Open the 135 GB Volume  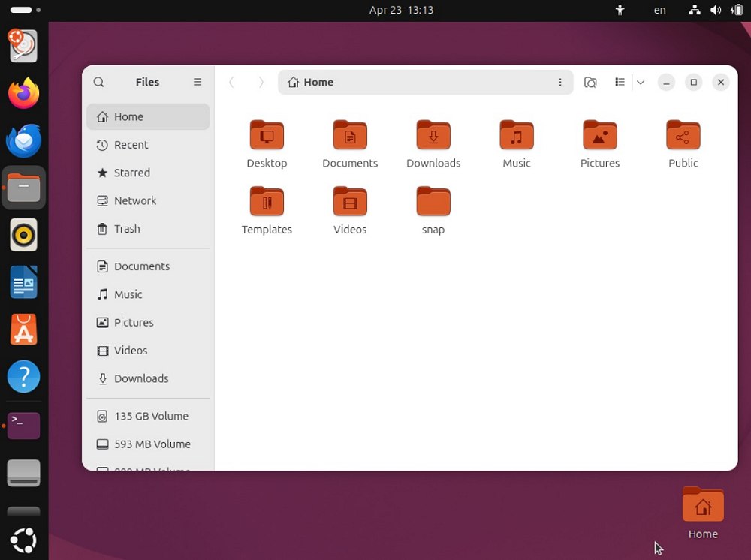(152, 416)
